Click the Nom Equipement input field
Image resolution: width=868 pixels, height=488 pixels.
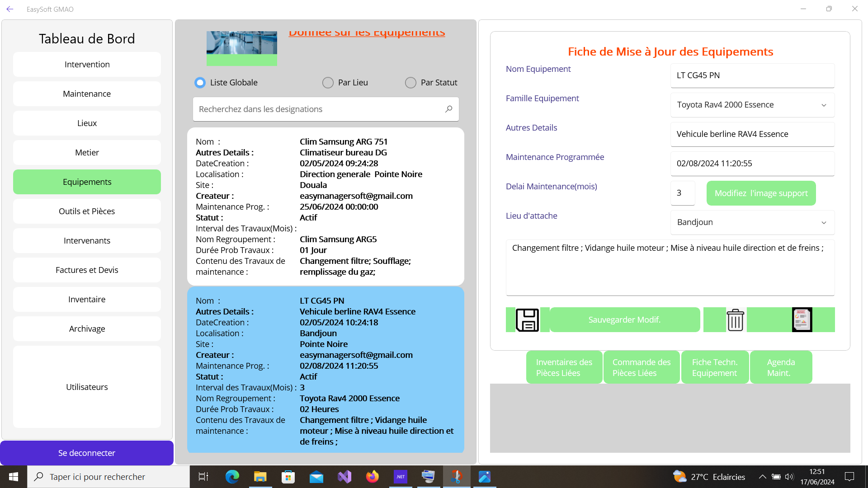tap(752, 75)
